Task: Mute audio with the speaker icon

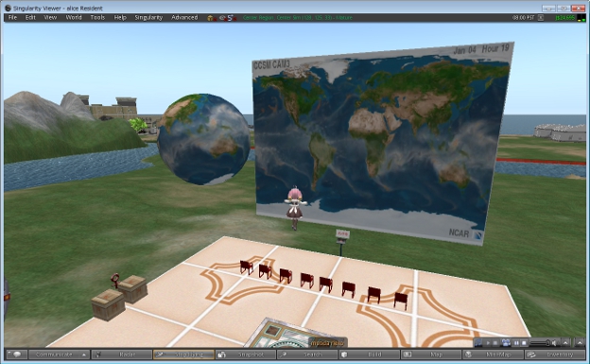Action: pyautogui.click(x=554, y=343)
